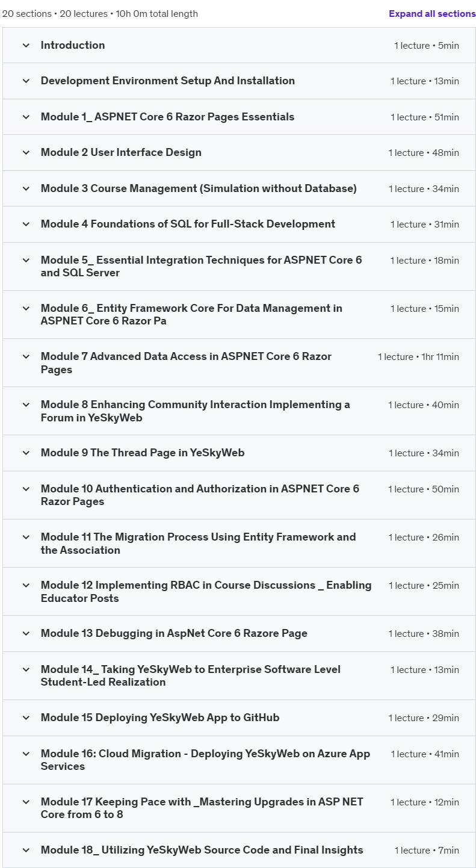This screenshot has height=868, width=476.
Task: Click '1 lecture • 41min' duration text
Action: (425, 754)
